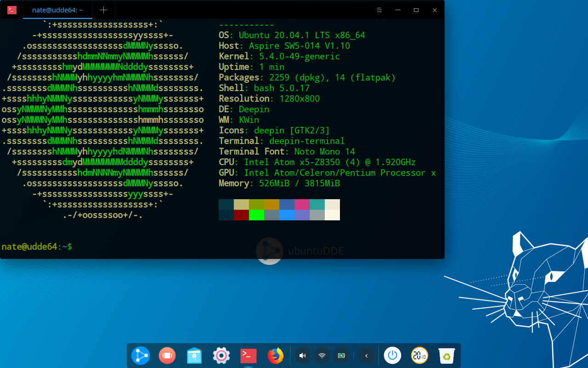
Task: Launch the app store from the dock
Action: [194, 356]
